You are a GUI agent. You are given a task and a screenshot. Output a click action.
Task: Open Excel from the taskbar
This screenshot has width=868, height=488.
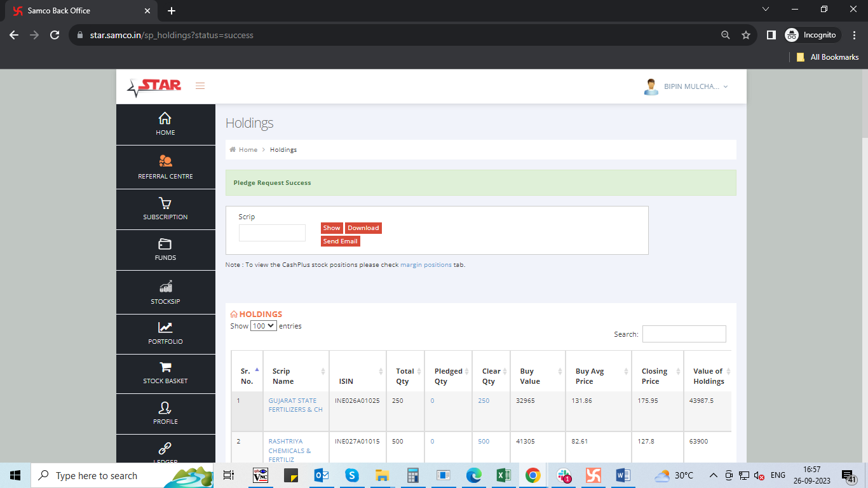(x=503, y=475)
